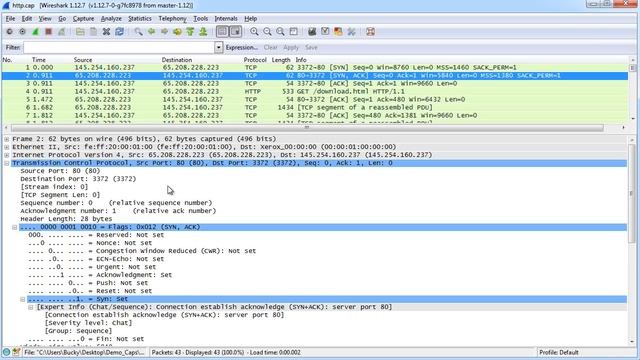Reload this capture file icon
The height and width of the screenshot is (360, 640).
(x=119, y=32)
